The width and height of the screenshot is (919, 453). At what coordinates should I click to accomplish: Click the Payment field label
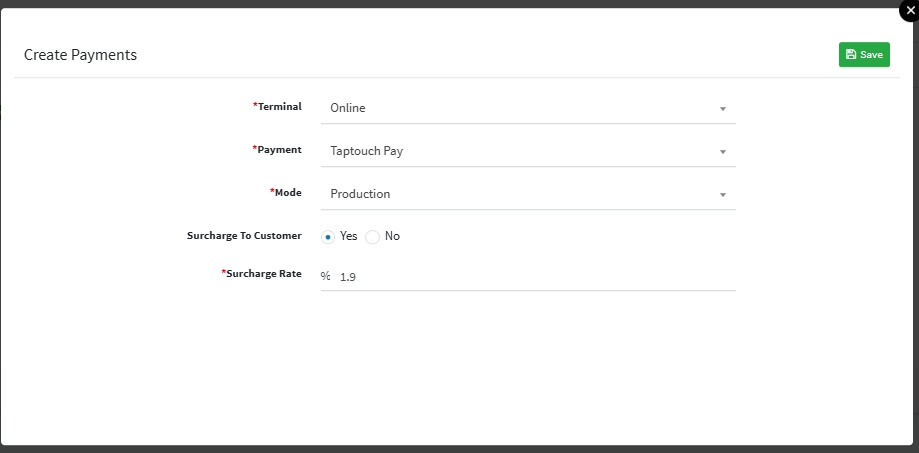279,149
